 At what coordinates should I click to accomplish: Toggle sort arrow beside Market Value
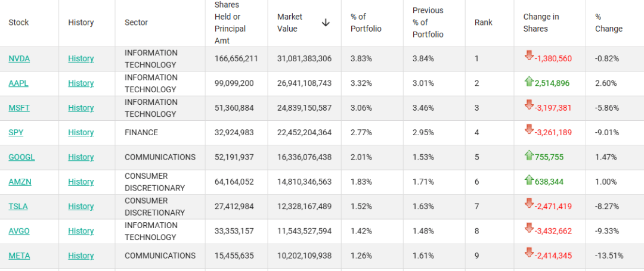326,23
